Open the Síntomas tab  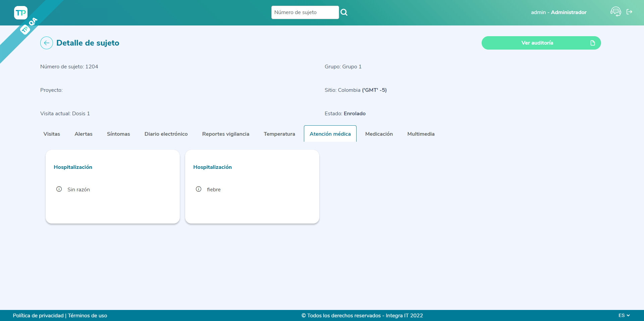tap(118, 134)
